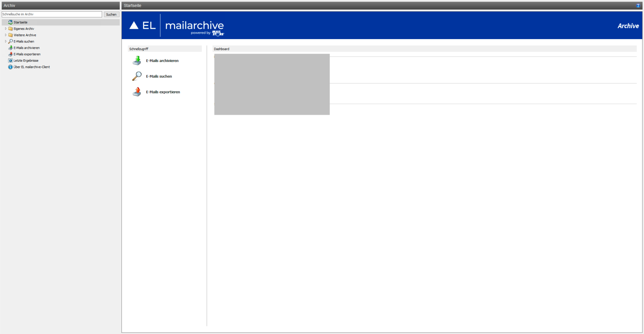Expand the Eigenes Archiv tree node
The width and height of the screenshot is (644, 334).
[5, 29]
